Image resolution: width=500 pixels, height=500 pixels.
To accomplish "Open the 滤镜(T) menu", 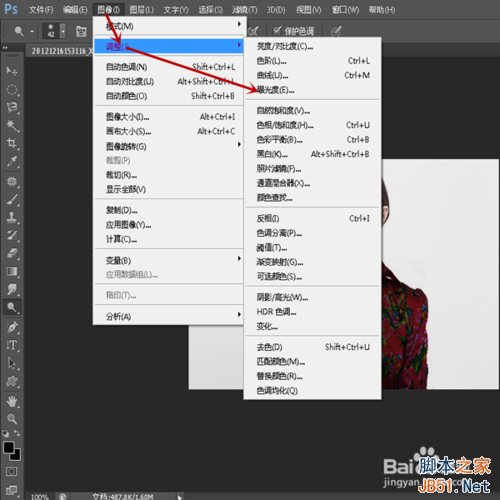I will click(245, 10).
